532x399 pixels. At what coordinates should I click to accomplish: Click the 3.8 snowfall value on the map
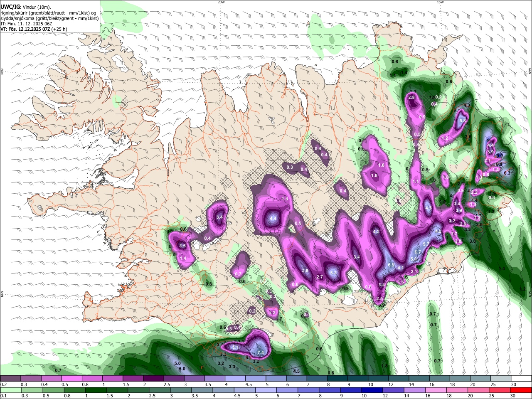click(305, 271)
